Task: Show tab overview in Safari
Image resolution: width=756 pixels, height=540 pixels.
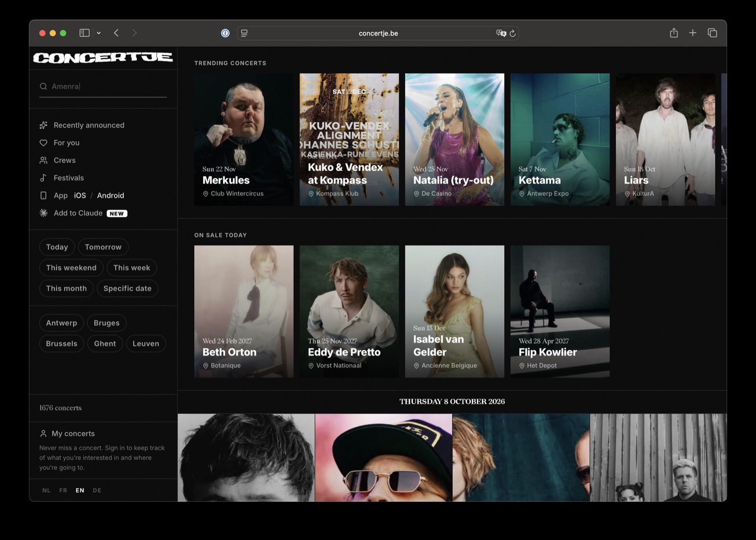Action: tap(712, 33)
